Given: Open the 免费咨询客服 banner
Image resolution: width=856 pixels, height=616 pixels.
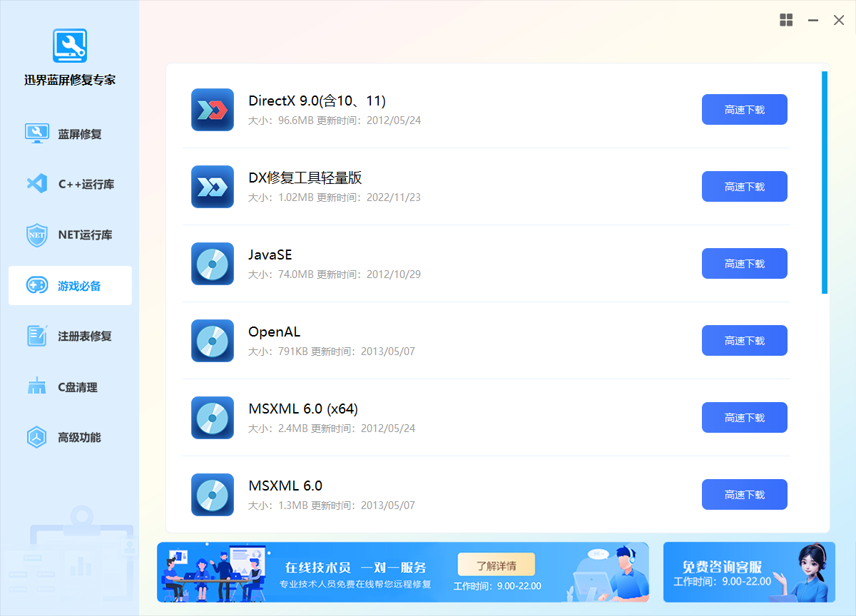Looking at the screenshot, I should coord(739,573).
